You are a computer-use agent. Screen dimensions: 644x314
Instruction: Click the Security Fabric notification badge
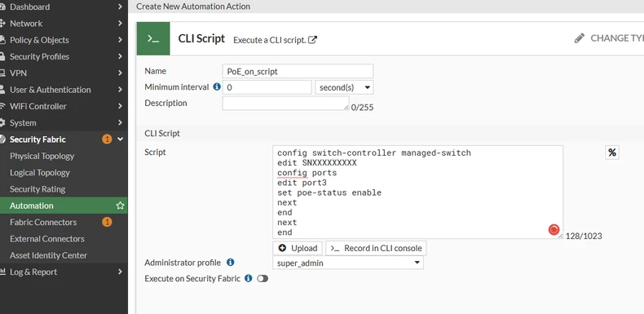point(107,139)
